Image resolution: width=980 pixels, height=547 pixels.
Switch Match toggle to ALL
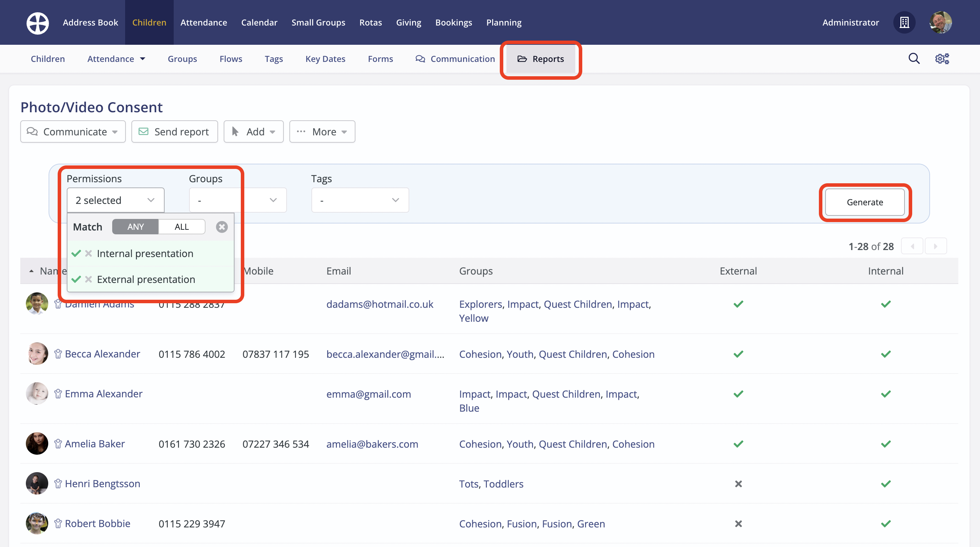(181, 227)
